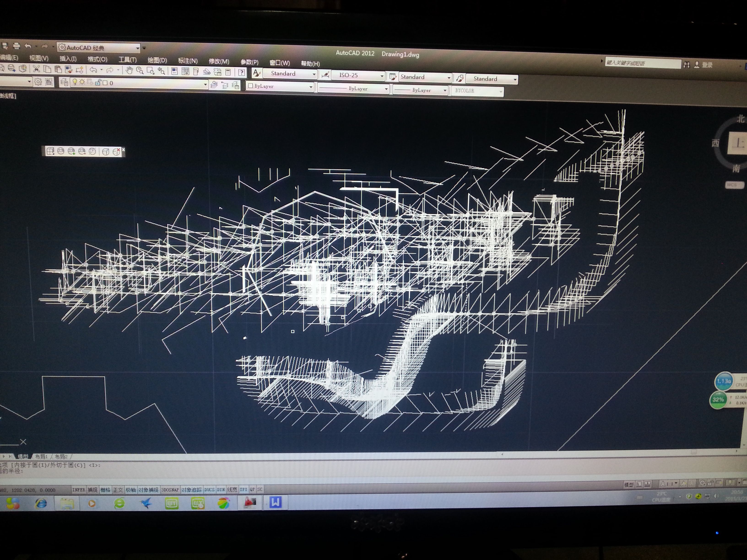Viewport: 747px width, 560px height.
Task: Open the 绘图(D) draw menu
Action: point(157,60)
